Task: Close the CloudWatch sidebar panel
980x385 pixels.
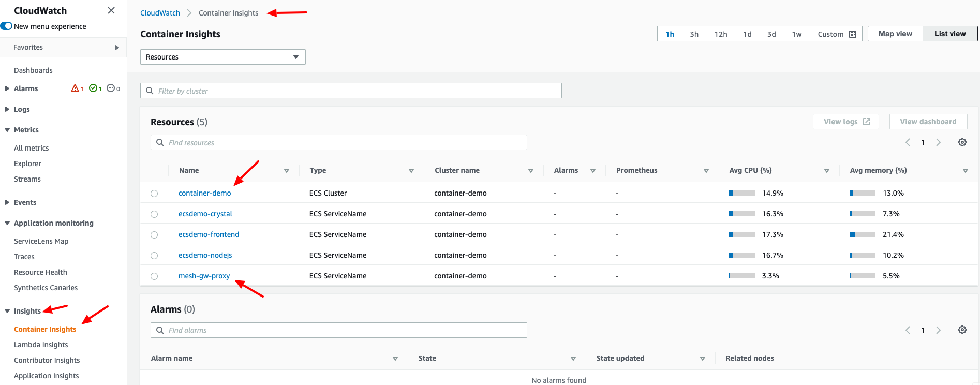Action: point(111,10)
